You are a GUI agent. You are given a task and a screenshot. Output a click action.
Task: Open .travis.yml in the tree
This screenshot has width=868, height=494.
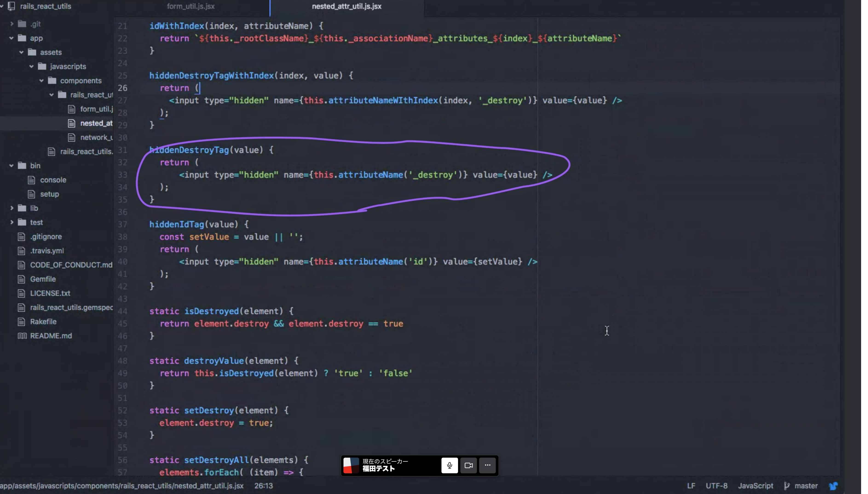[47, 251]
